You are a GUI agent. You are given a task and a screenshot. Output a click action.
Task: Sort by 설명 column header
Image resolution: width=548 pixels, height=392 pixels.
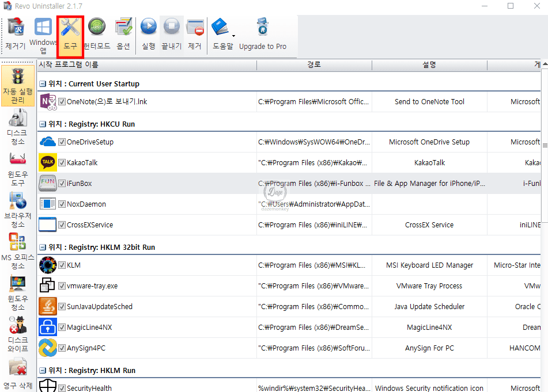click(429, 64)
